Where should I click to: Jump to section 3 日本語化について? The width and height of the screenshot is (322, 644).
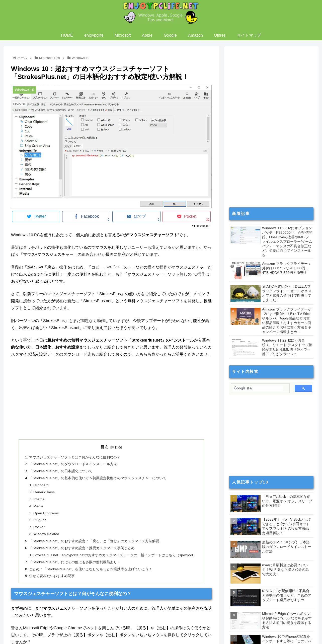click(61, 471)
